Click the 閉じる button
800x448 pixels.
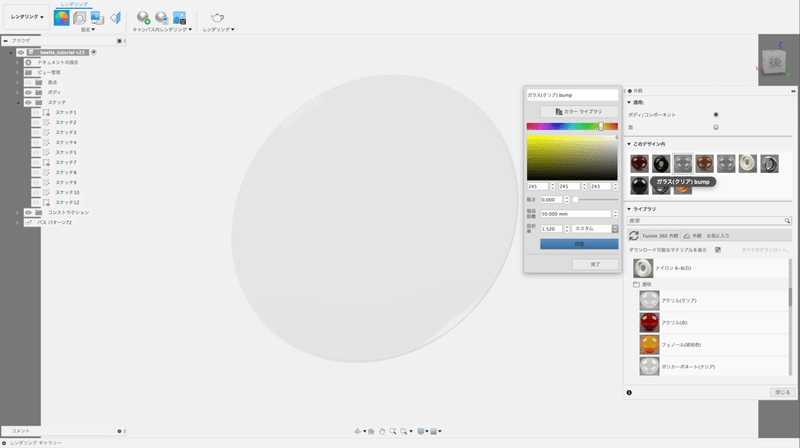(782, 392)
